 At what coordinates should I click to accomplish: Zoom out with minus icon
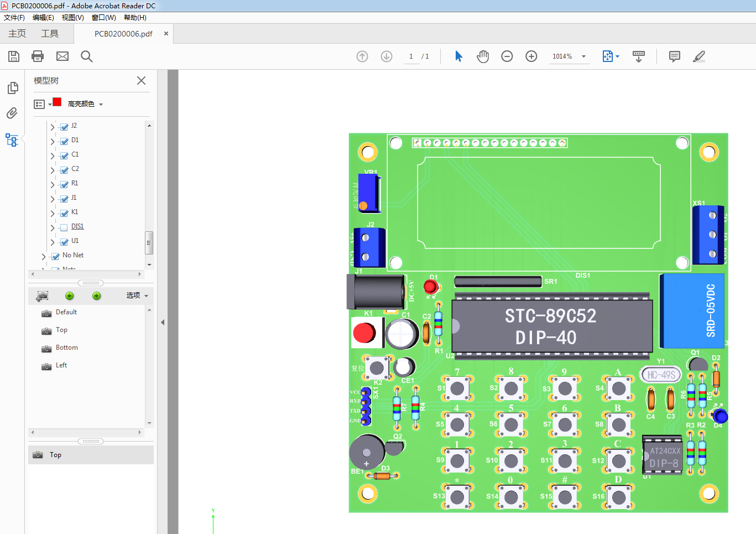[x=507, y=56]
